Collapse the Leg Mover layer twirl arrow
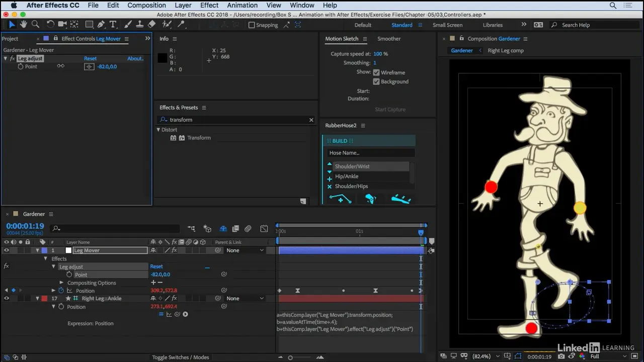The image size is (644, 362). 37,250
